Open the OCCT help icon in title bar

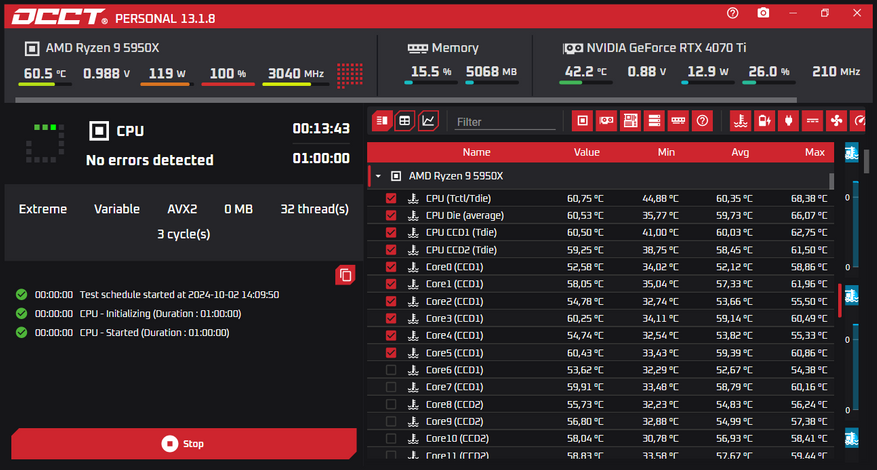click(732, 13)
